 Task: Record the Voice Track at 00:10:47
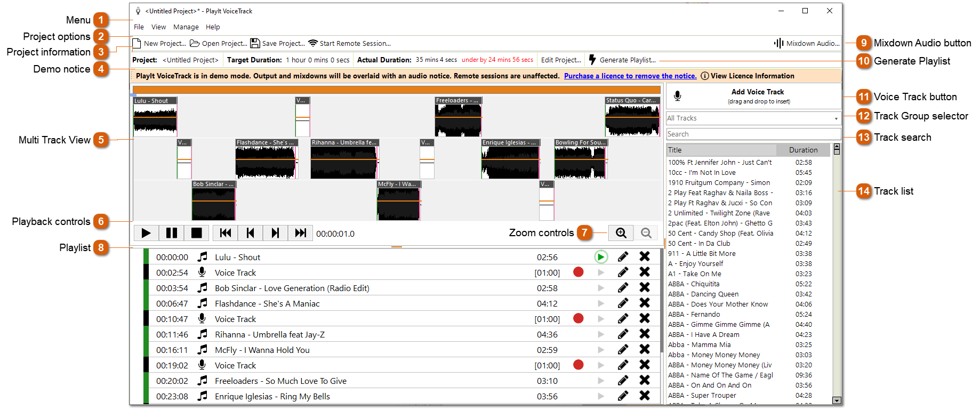(x=578, y=319)
